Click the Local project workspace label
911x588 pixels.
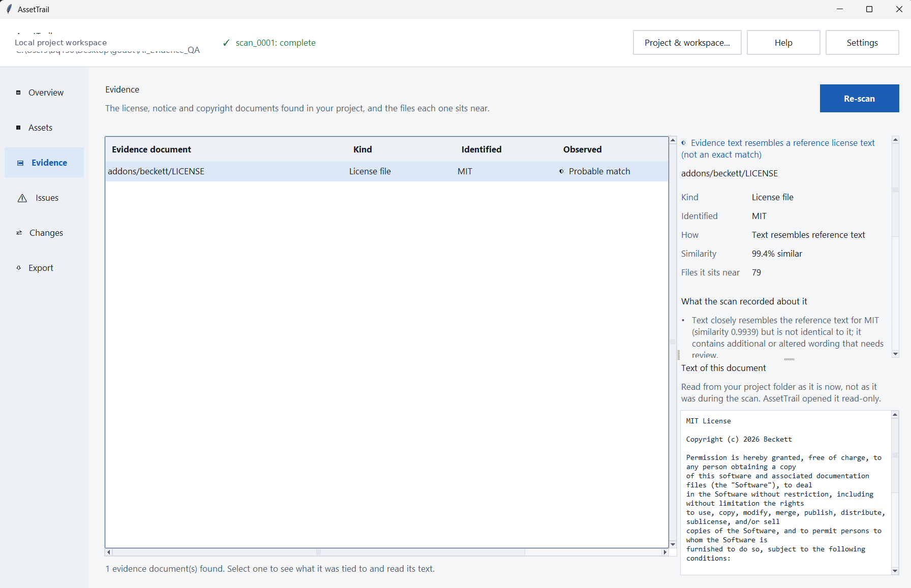coord(60,43)
